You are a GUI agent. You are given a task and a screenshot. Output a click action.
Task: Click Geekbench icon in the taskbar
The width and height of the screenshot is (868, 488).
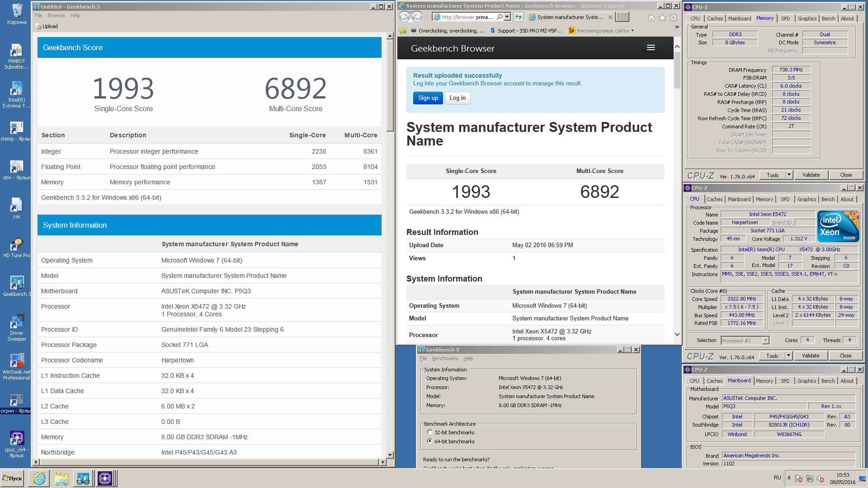pyautogui.click(x=83, y=479)
